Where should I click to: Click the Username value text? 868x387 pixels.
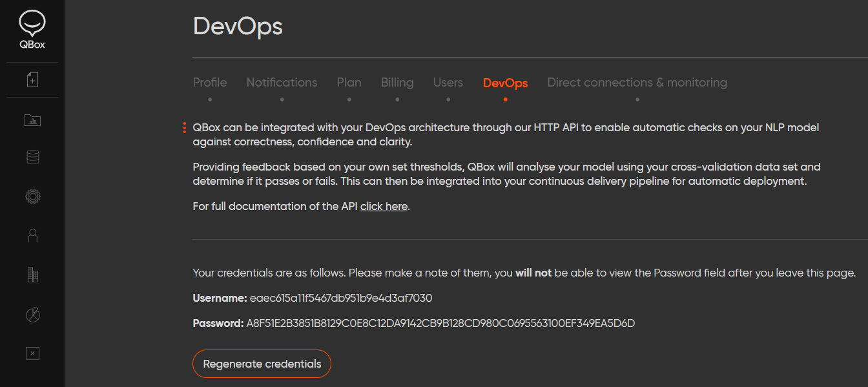coord(341,298)
